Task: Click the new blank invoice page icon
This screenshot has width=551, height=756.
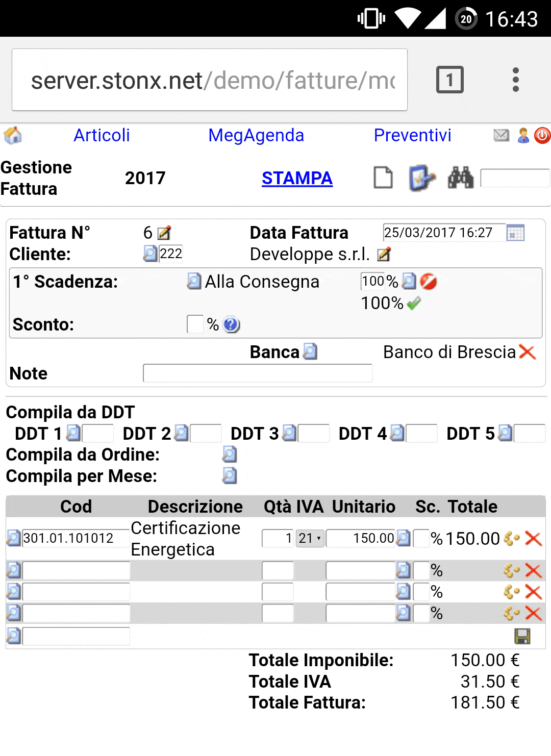Action: (383, 178)
